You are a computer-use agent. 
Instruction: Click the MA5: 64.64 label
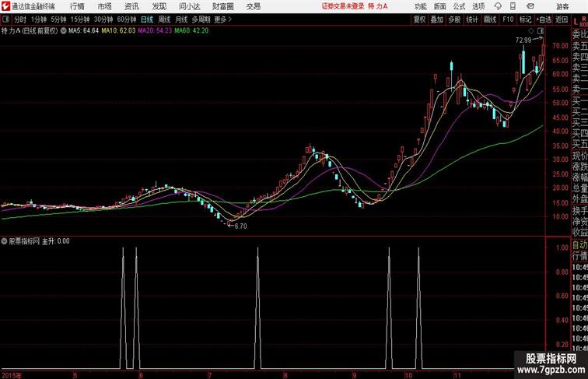84,31
